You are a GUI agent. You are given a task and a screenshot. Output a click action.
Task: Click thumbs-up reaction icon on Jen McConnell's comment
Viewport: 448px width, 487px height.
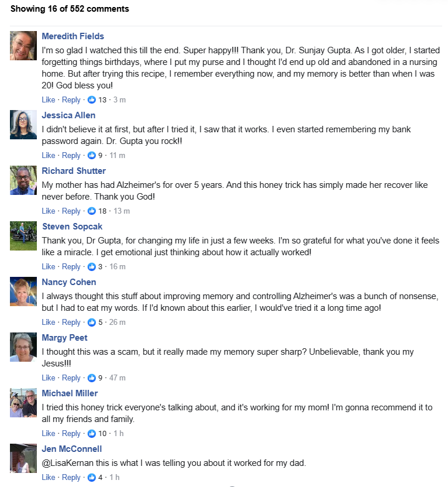pyautogui.click(x=91, y=477)
